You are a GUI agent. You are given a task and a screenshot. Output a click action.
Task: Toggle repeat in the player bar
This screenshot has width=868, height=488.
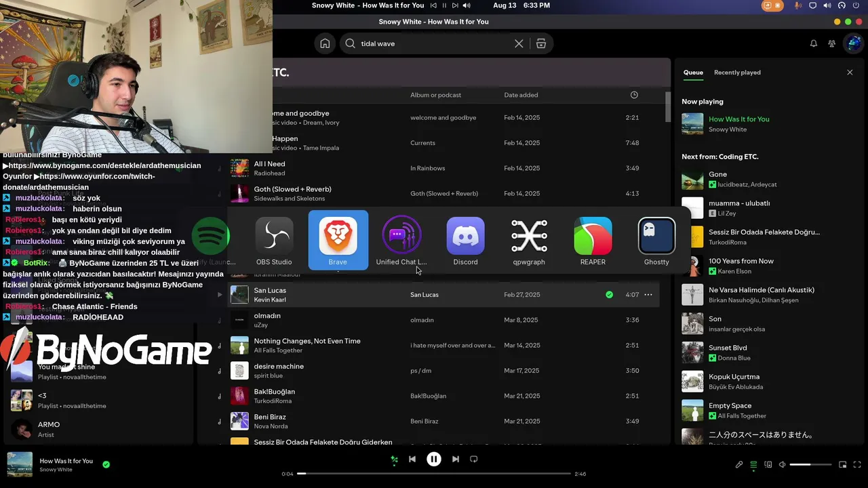tap(474, 459)
